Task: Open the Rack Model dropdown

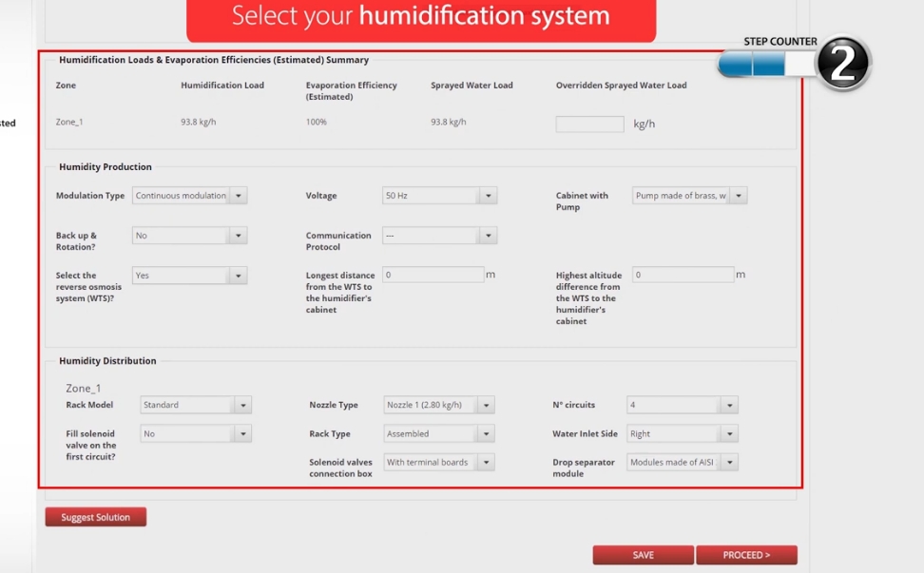Action: click(x=196, y=405)
